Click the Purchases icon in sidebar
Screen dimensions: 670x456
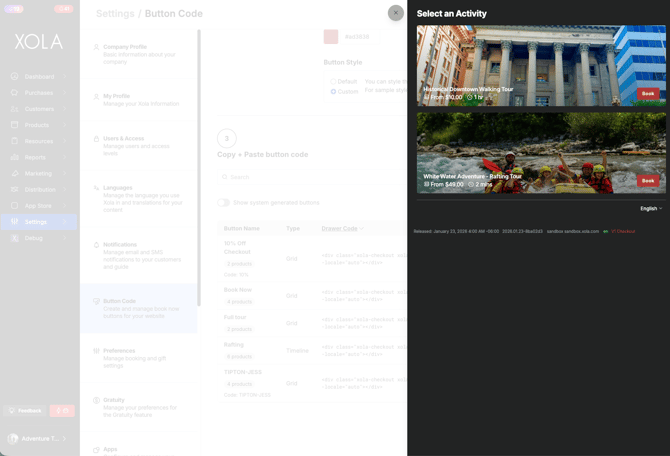[15, 93]
